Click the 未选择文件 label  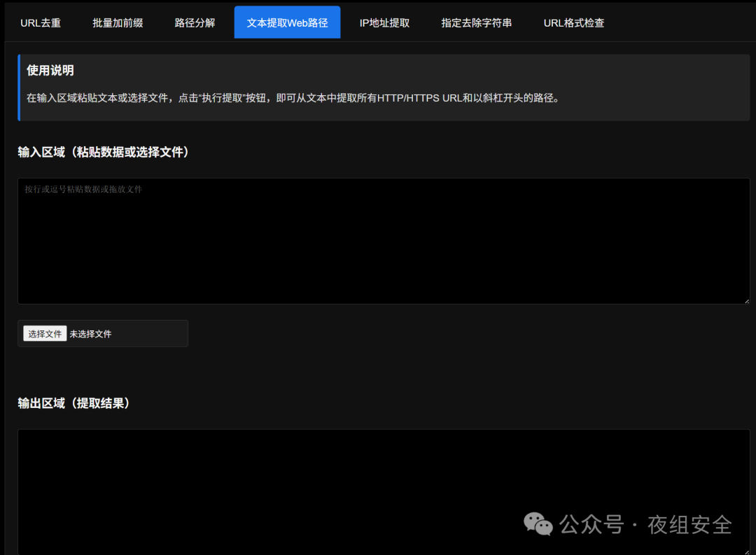point(90,333)
